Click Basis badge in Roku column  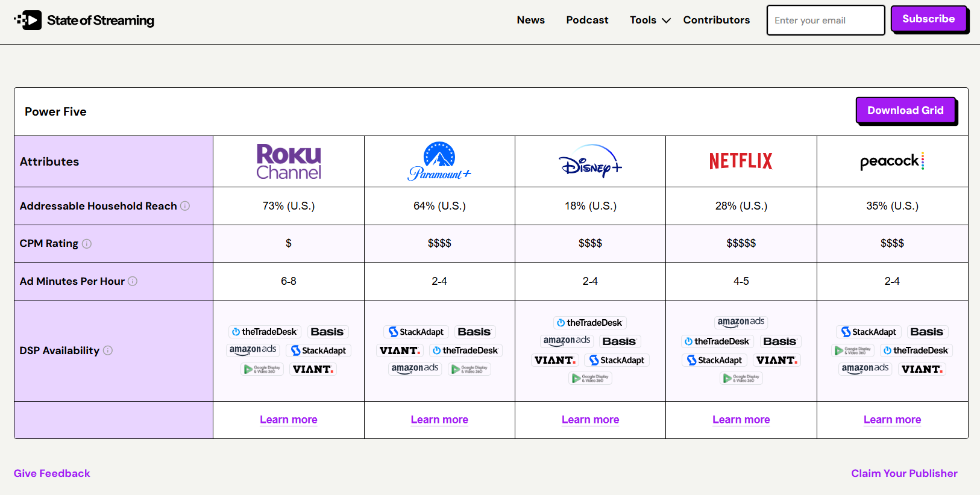pyautogui.click(x=327, y=332)
